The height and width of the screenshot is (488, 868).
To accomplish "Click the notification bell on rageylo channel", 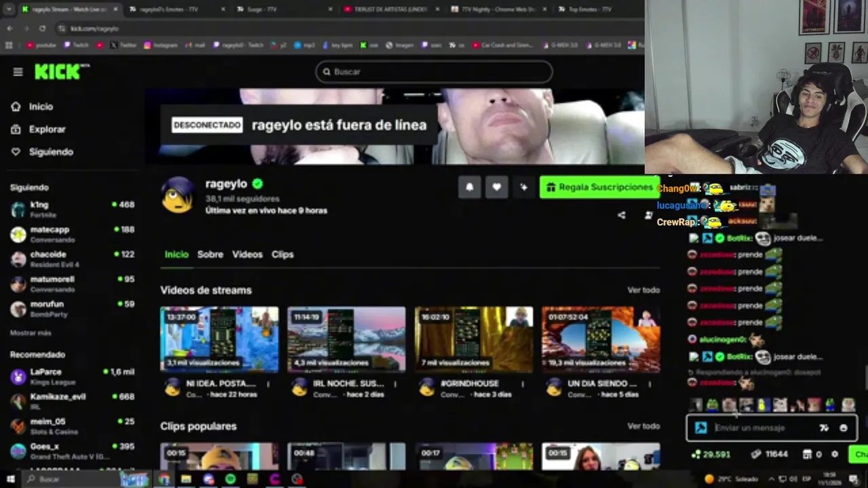I will (469, 188).
